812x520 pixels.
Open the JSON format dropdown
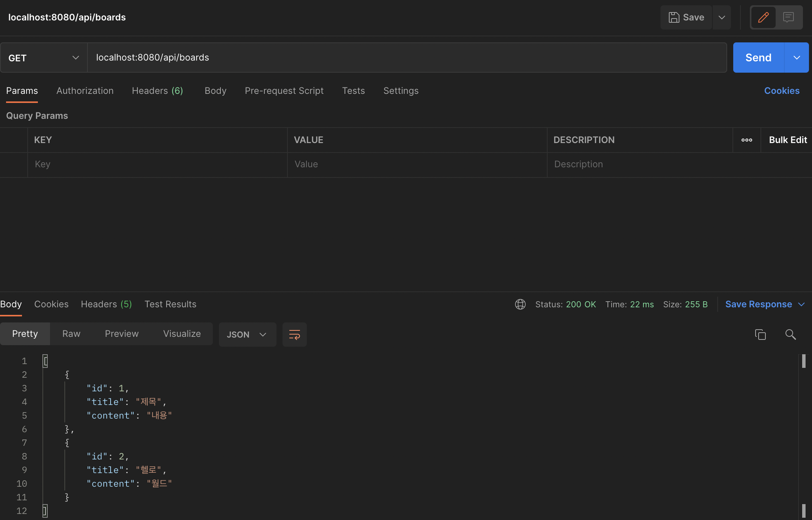(x=247, y=335)
